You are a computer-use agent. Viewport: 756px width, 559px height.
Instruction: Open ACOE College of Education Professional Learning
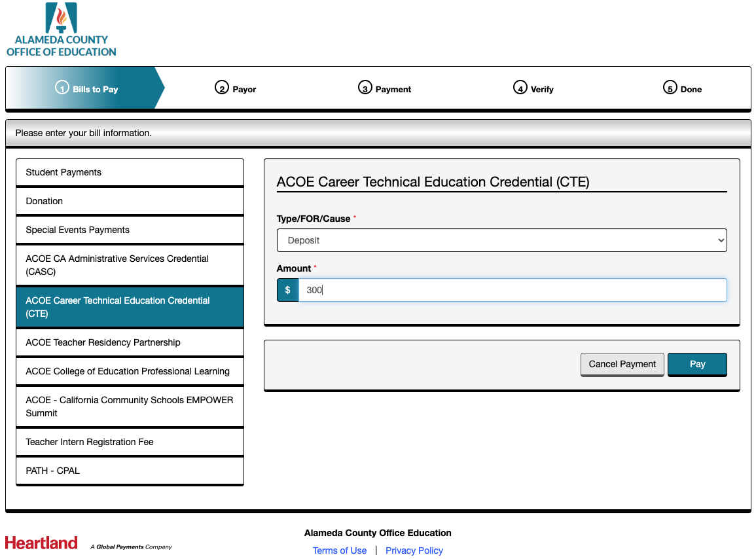point(130,371)
